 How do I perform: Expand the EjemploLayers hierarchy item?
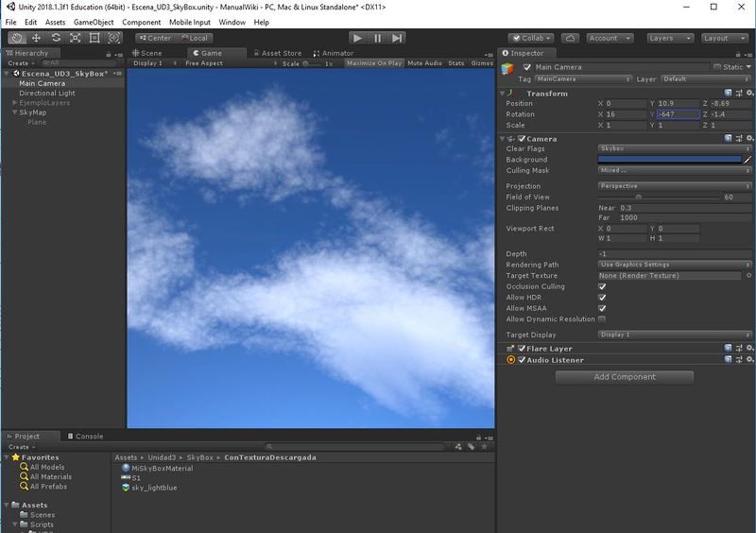15,103
